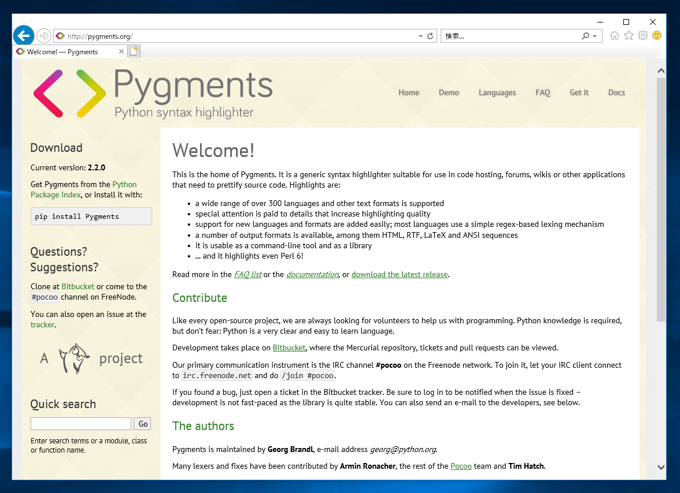Open the tracker link
This screenshot has height=493, width=680.
42,324
